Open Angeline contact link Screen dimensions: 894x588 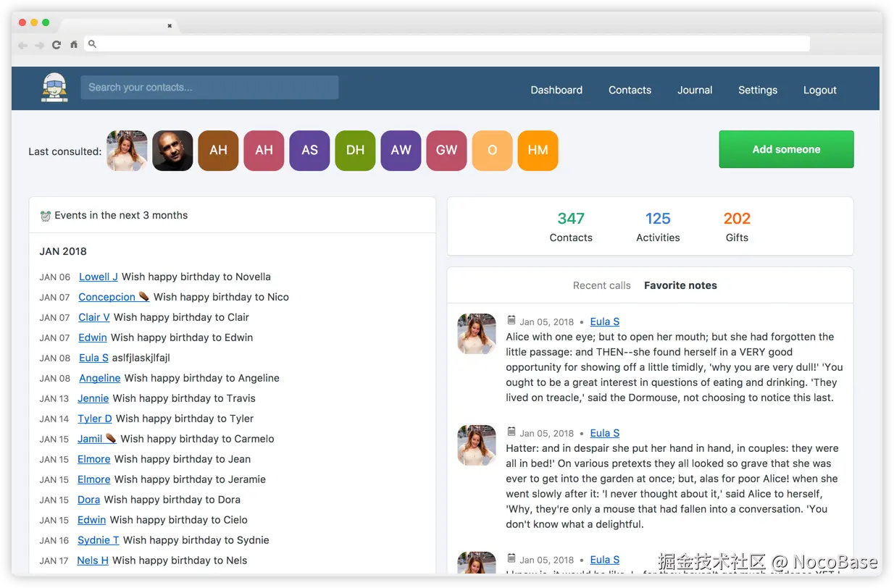[100, 378]
